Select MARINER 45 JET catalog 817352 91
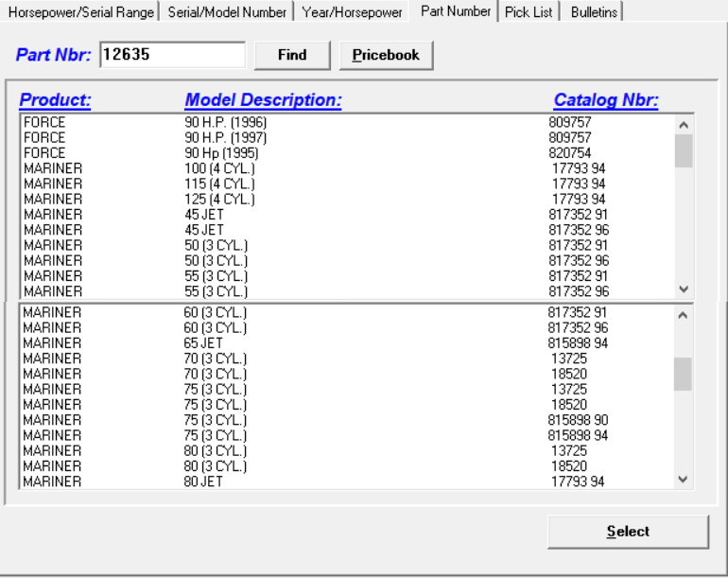 [x=347, y=214]
